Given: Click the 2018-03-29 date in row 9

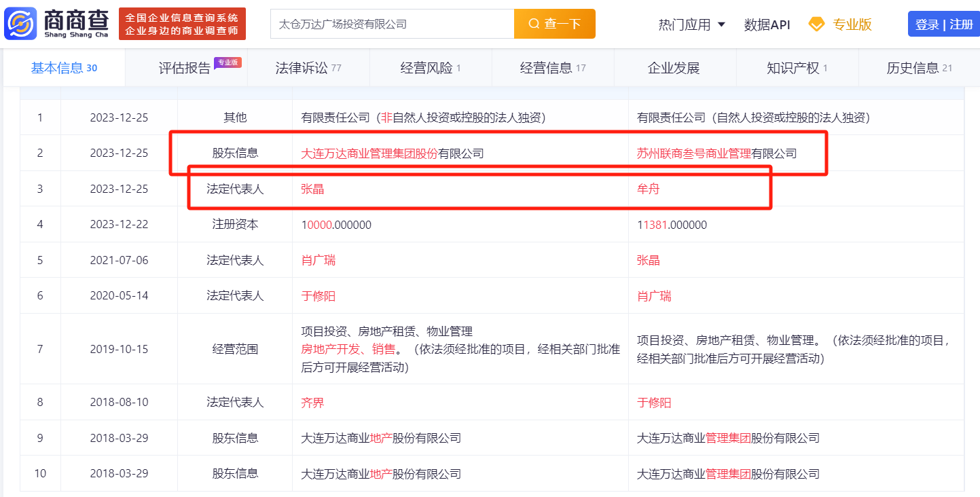Looking at the screenshot, I should tap(119, 438).
